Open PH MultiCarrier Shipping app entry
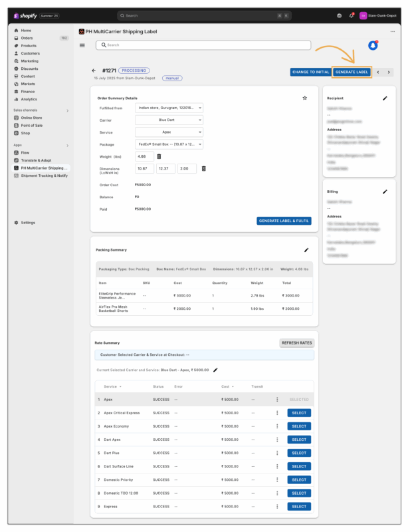Screen dimensions: 410x532 41,168
